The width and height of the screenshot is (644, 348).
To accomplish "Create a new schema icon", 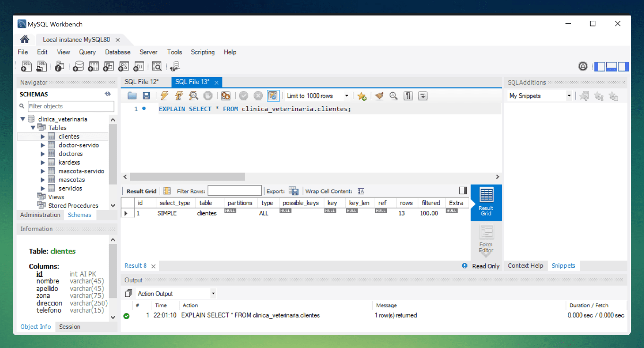I will tap(78, 67).
